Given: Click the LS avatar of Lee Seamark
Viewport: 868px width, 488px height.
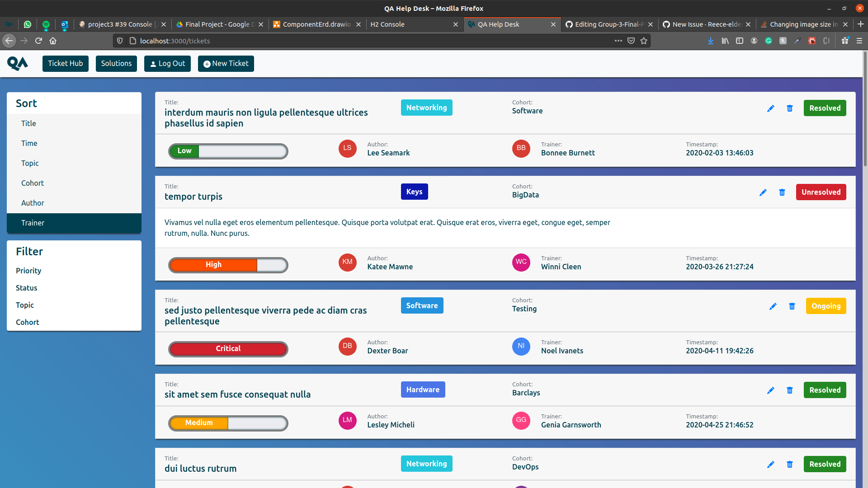Looking at the screenshot, I should [347, 148].
